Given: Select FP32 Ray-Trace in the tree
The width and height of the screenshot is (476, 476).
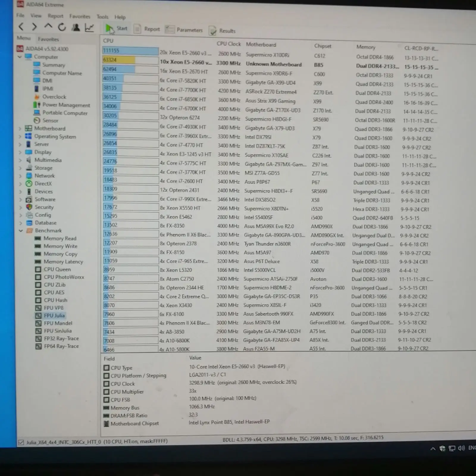Looking at the screenshot, I should click(61, 339).
